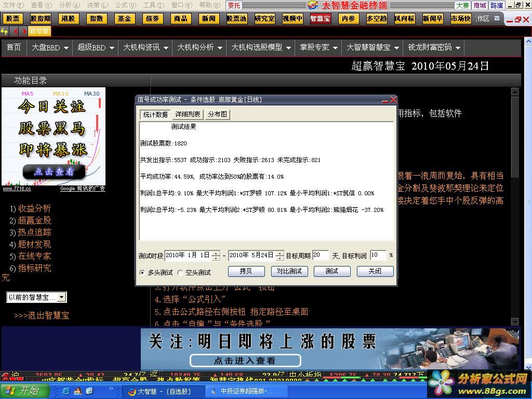Click the 退出智慧宝 link
The image size is (532, 399).
click(x=42, y=315)
